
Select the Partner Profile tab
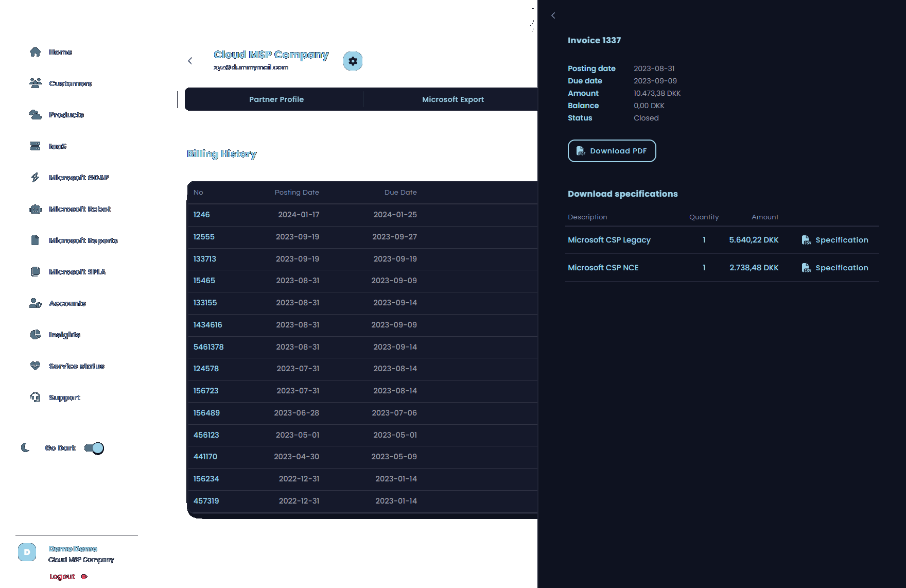[276, 99]
